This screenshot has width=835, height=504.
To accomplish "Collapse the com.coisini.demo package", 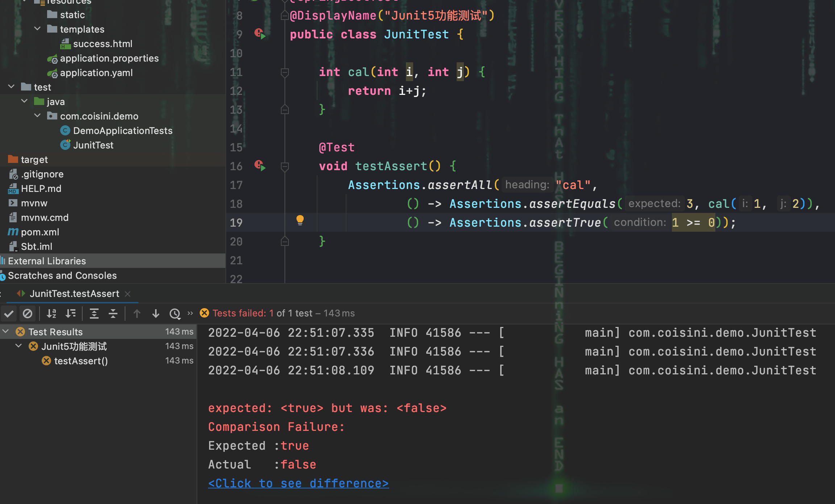I will pos(37,115).
